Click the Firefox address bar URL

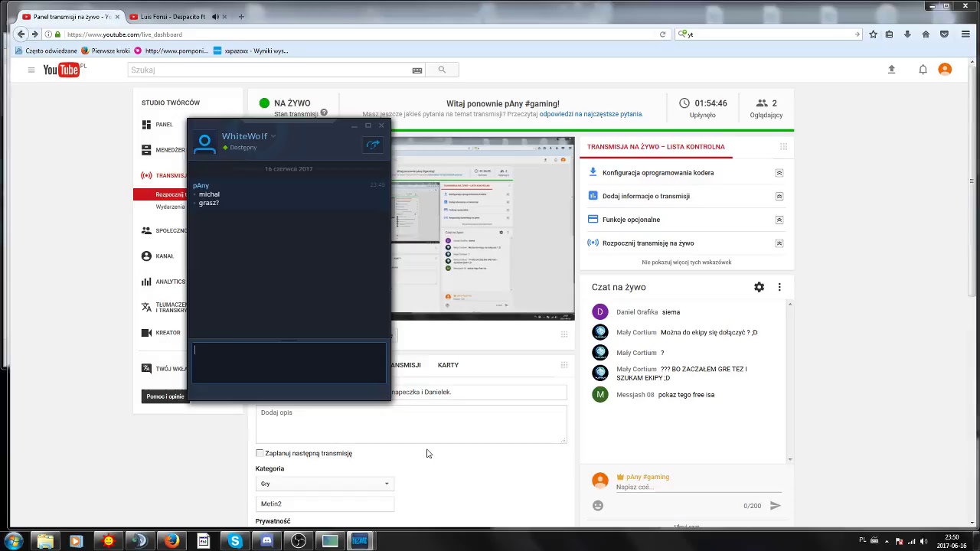(360, 34)
